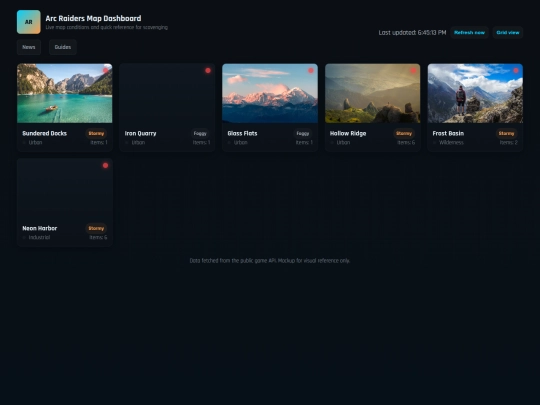Screen dimensions: 540x405
Task: Click the Urban label under Sundered Docks
Action: (x=35, y=143)
